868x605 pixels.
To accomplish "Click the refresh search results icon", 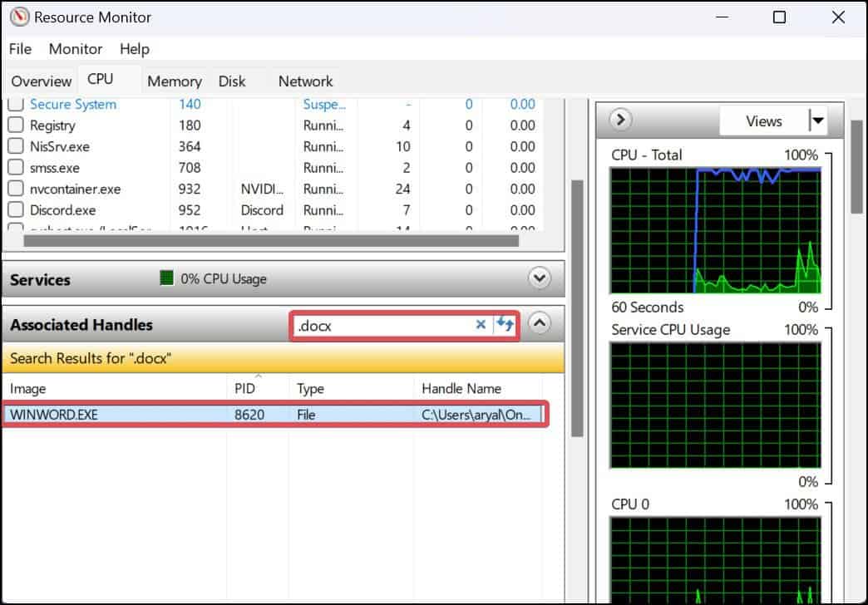I will point(505,324).
